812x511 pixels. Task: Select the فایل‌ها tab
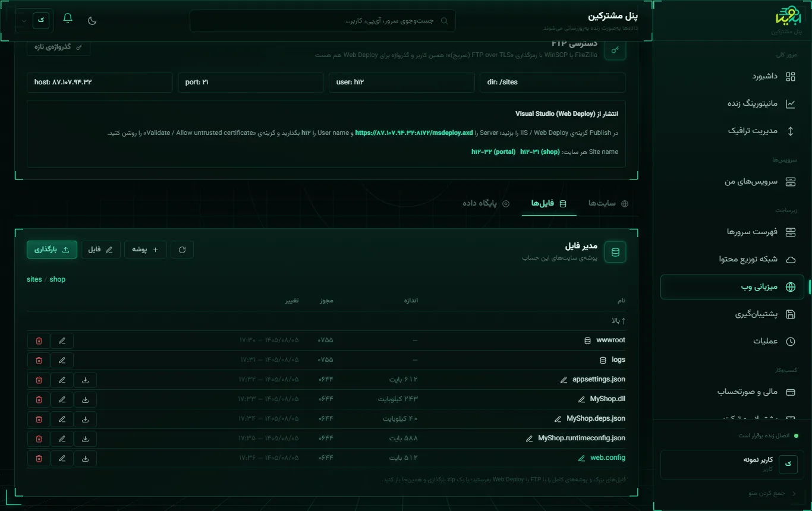[549, 203]
